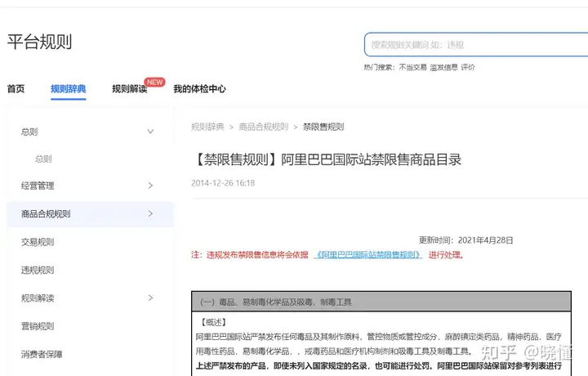Click the 平台规则 page title
The width and height of the screenshot is (588, 376).
(39, 42)
